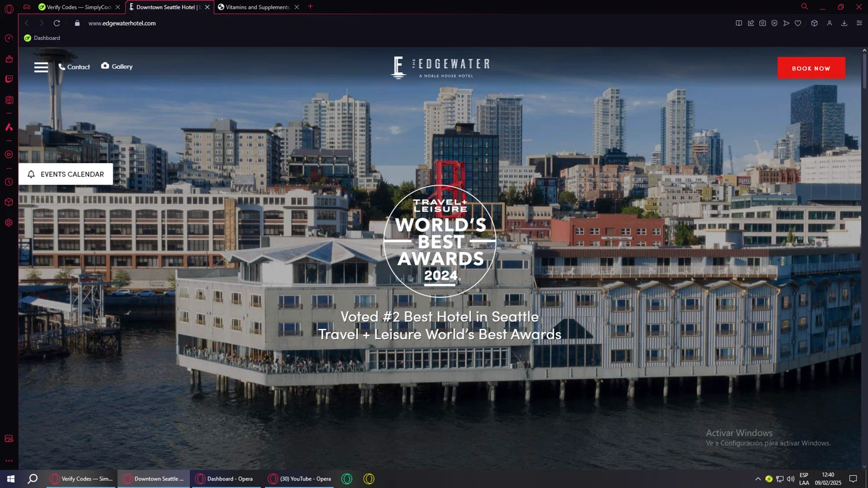The image size is (868, 488).
Task: Open the Opera main menu logo
Action: tap(9, 9)
